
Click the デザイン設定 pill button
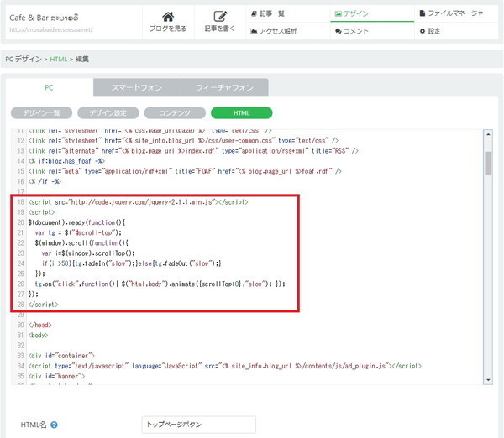click(x=108, y=113)
